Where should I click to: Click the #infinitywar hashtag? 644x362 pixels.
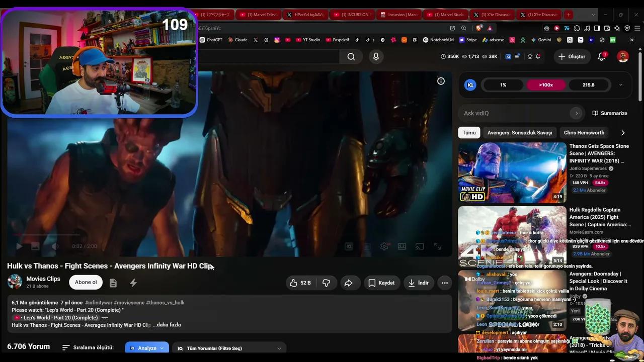(99, 303)
